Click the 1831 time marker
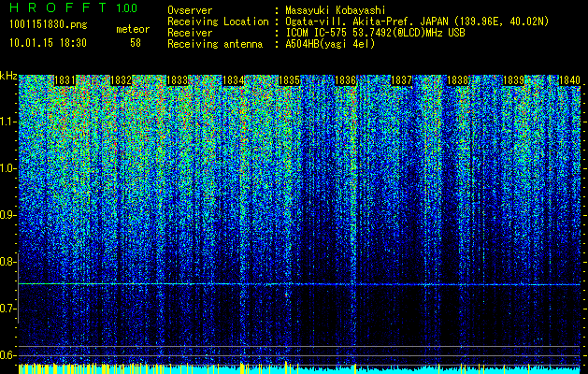Viewport: 588px width, 374px height. coord(65,81)
